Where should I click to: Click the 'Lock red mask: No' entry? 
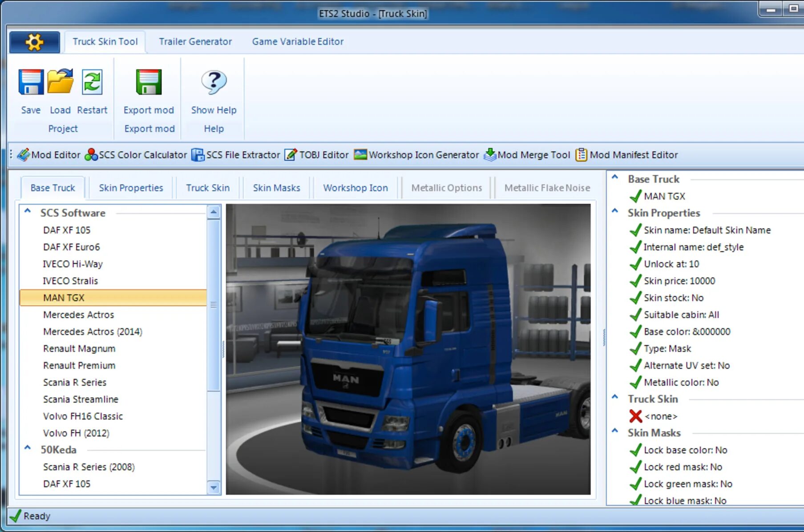[x=683, y=467]
